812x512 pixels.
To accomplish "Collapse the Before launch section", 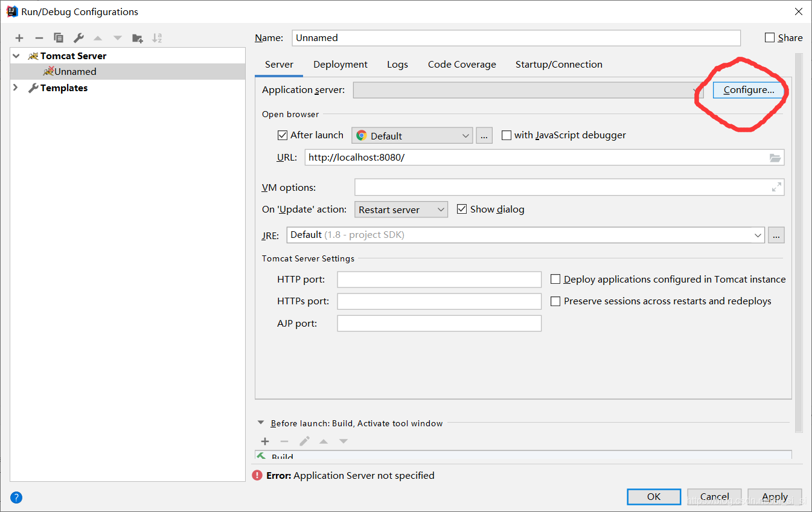I will pos(261,423).
